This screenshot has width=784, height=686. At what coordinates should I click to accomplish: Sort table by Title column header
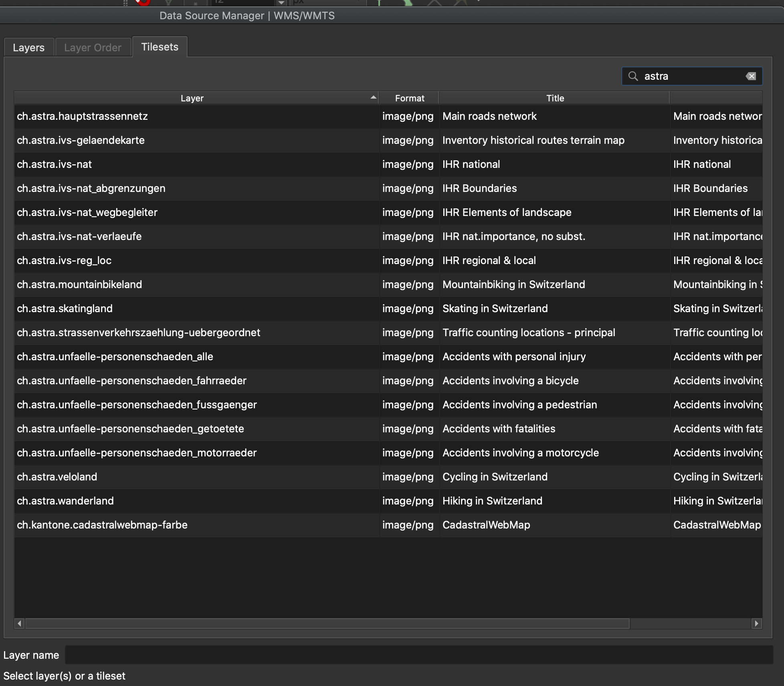(555, 98)
